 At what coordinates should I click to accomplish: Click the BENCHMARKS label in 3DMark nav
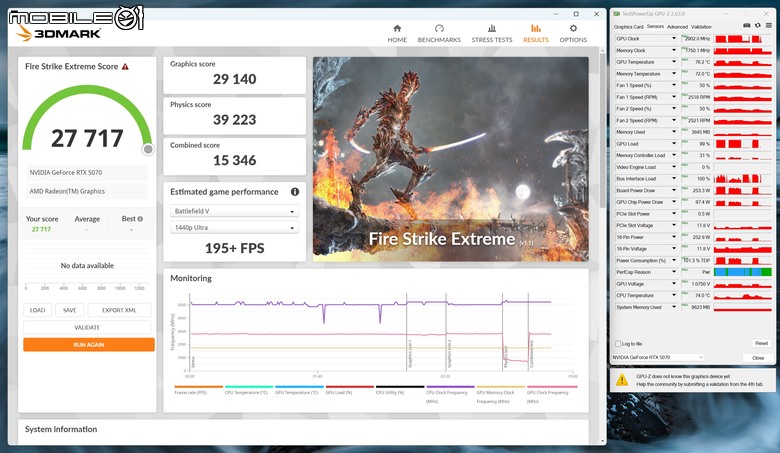(439, 40)
